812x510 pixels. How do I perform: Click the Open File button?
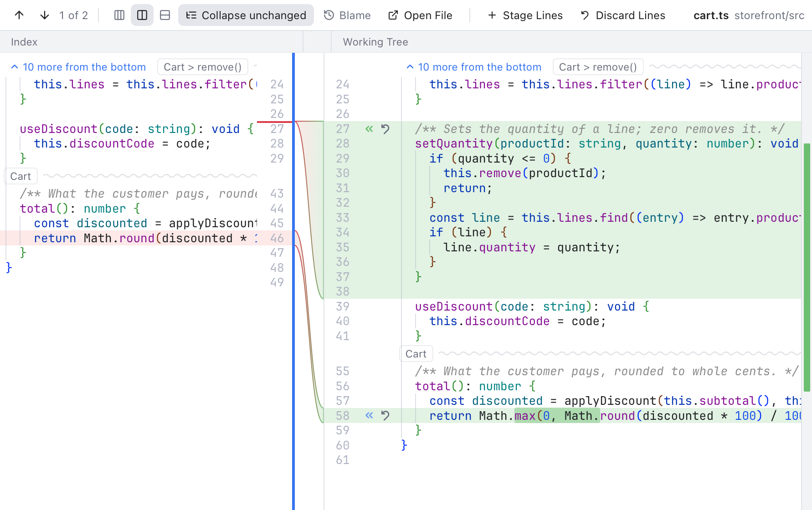click(x=420, y=15)
